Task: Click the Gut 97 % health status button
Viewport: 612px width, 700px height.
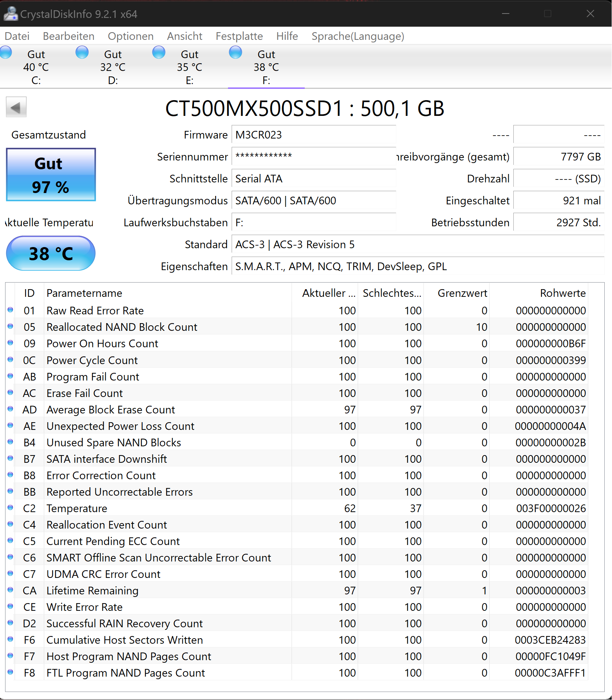Action: tap(51, 175)
